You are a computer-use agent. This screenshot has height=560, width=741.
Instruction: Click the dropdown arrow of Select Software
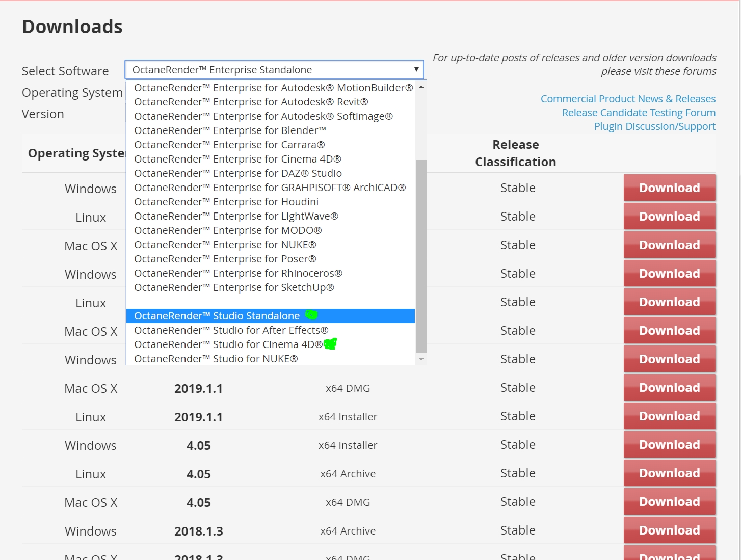point(416,70)
